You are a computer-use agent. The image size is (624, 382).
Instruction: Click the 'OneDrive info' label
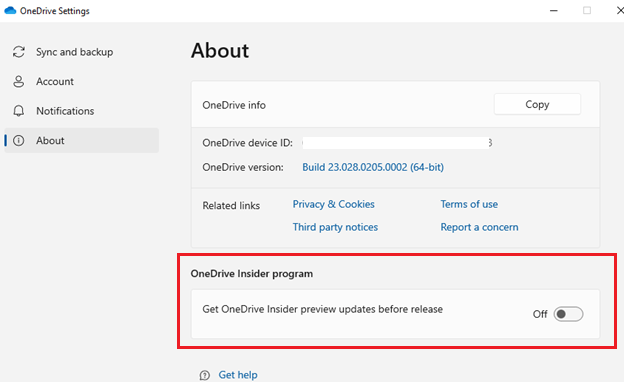234,105
